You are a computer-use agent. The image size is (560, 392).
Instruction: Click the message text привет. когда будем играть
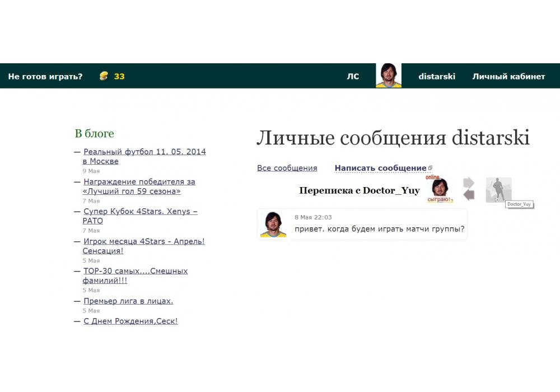[379, 229]
